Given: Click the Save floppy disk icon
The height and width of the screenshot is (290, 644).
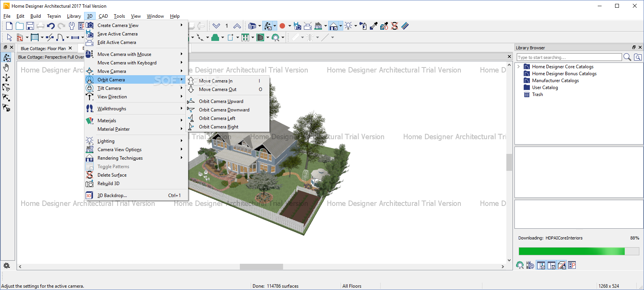Looking at the screenshot, I should pos(30,26).
